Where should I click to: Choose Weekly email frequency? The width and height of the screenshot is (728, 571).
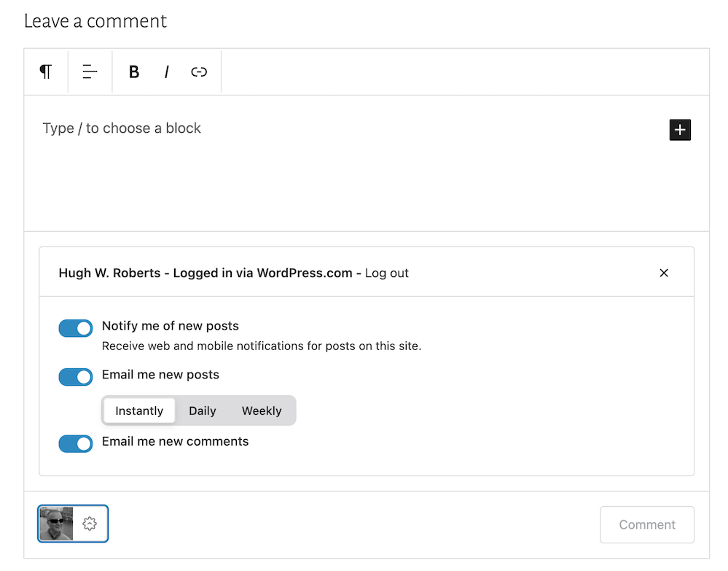(262, 411)
